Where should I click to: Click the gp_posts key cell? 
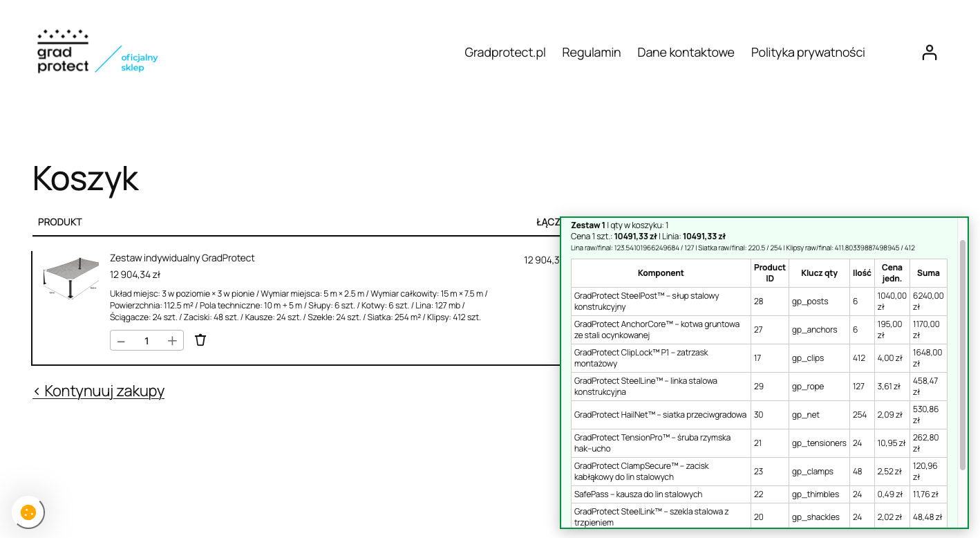[x=820, y=302]
